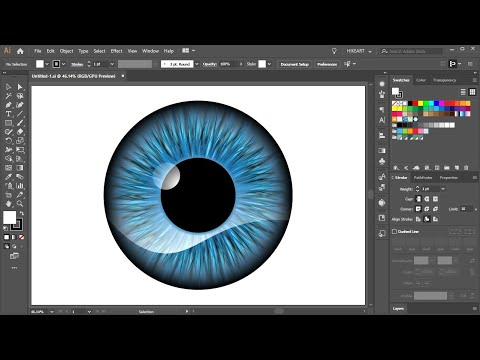Screen dimensions: 480x360
Task: Set solid Color fill mode in toolbar
Action: click(6, 237)
